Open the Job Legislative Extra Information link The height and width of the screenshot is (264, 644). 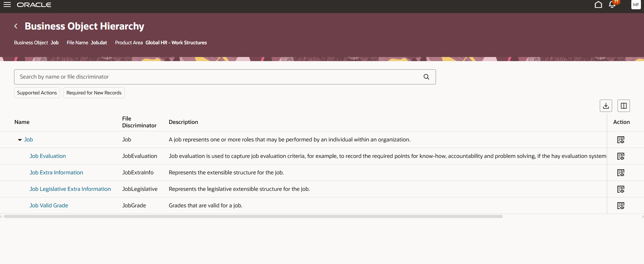[x=70, y=189]
